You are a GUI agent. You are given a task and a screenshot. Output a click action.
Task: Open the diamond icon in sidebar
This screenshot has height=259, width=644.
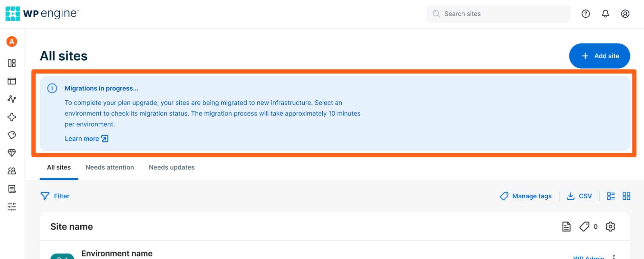click(x=12, y=153)
